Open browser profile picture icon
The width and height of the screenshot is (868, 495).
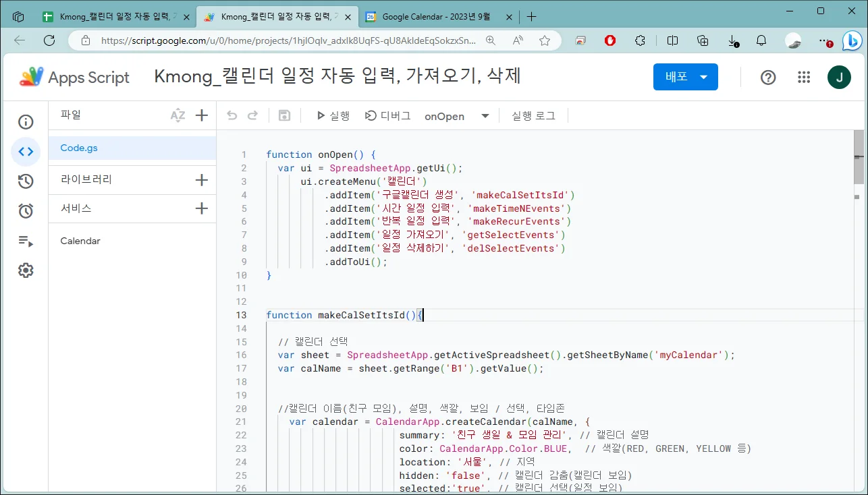click(x=793, y=40)
